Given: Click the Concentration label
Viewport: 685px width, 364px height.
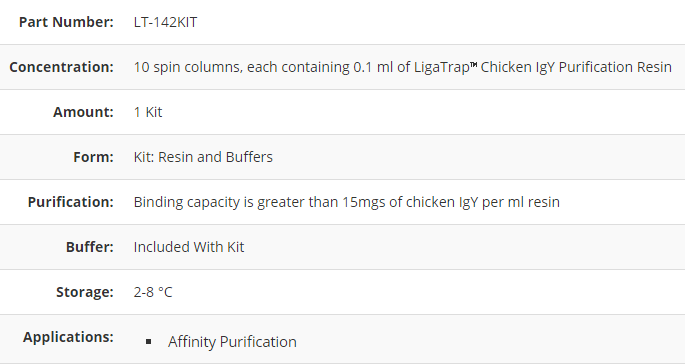Looking at the screenshot, I should tap(61, 67).
